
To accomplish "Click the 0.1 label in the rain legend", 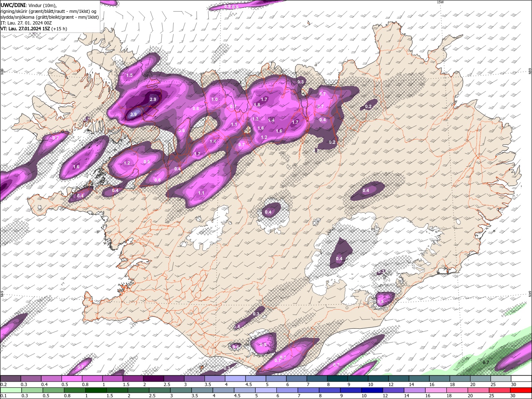I will point(3,396).
